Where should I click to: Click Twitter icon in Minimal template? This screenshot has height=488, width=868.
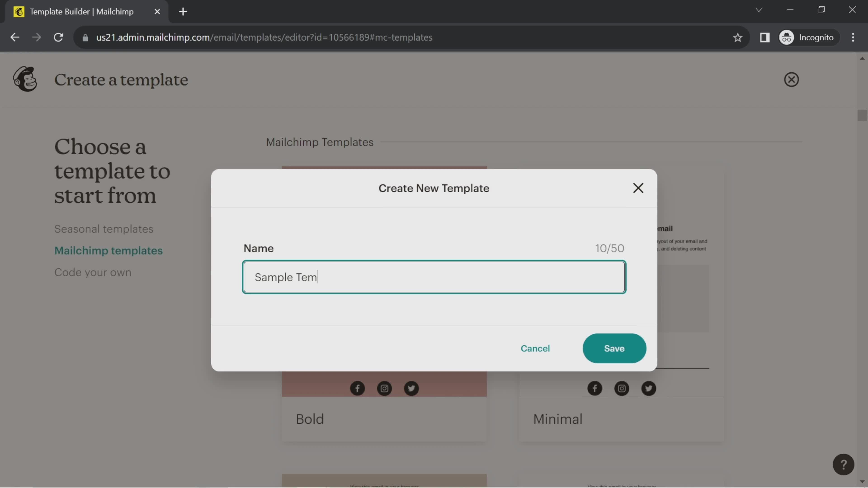[x=648, y=388]
